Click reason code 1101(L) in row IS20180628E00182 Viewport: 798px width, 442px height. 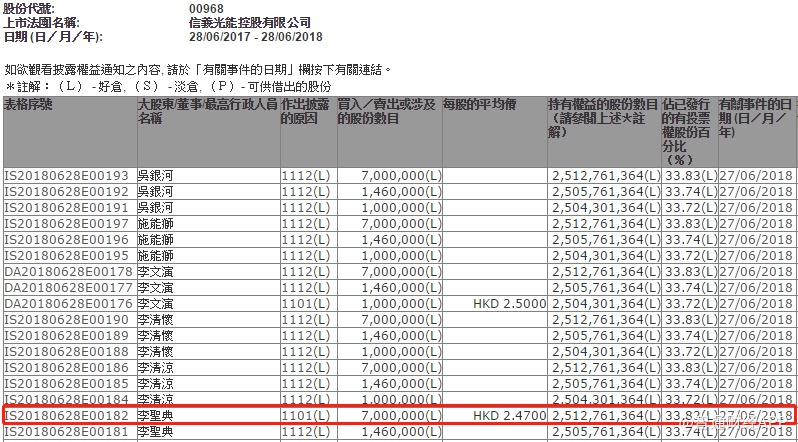click(306, 416)
